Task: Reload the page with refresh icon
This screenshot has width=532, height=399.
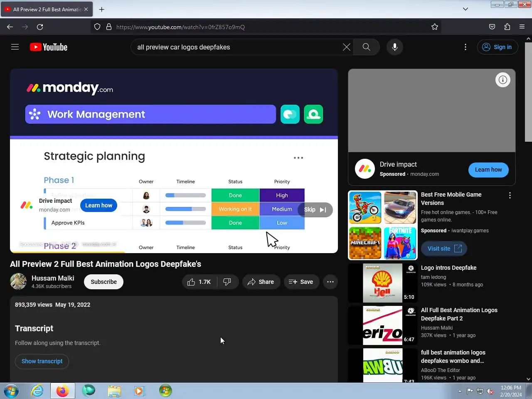Action: pos(40,27)
